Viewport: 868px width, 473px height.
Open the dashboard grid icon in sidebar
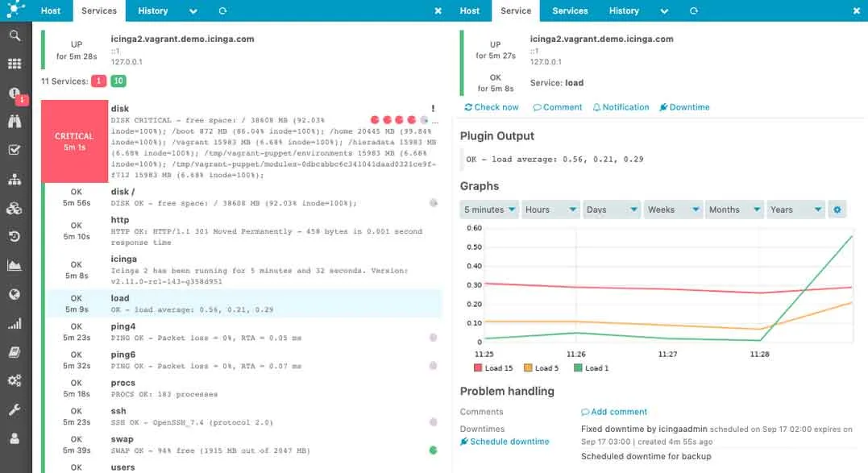pyautogui.click(x=15, y=64)
